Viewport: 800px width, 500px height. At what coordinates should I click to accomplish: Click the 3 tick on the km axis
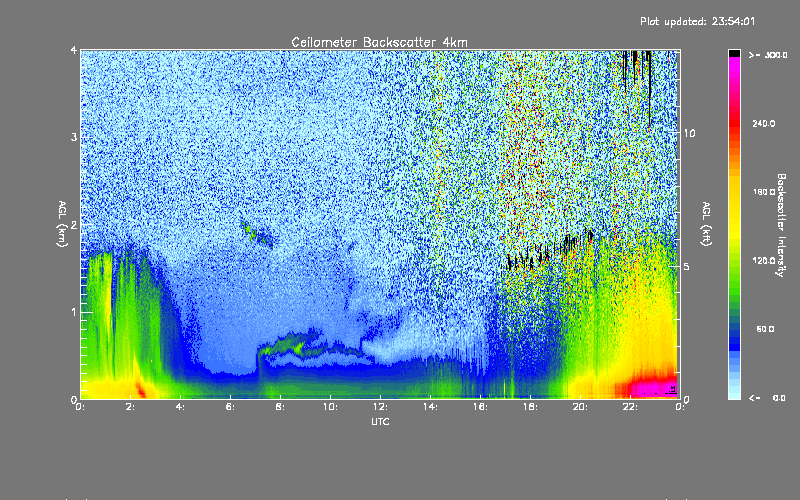74,137
